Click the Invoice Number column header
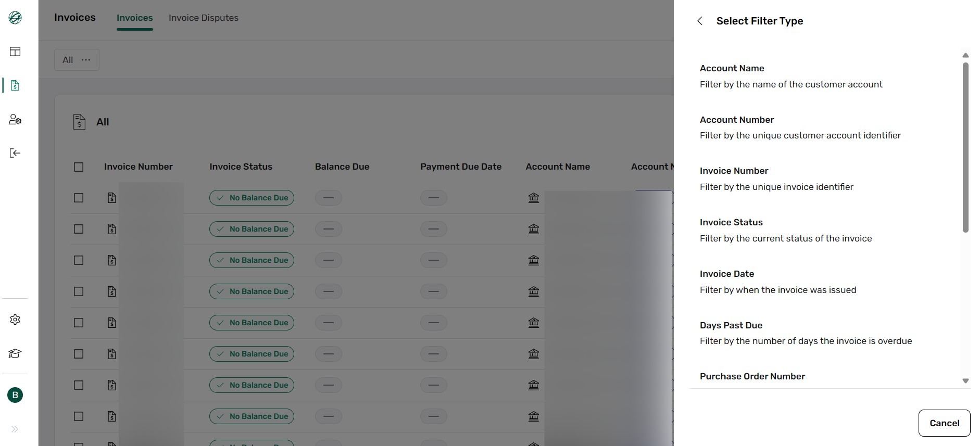This screenshot has width=980, height=446. tap(139, 167)
